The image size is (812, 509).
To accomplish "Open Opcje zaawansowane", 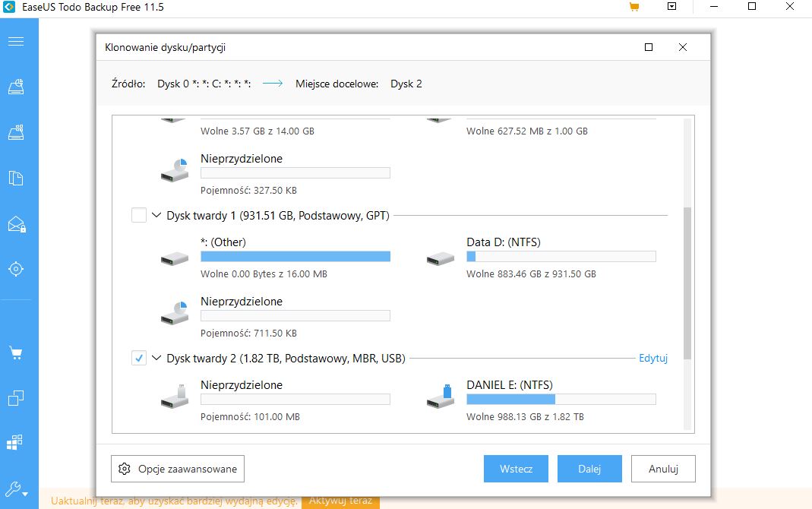I will tap(178, 469).
